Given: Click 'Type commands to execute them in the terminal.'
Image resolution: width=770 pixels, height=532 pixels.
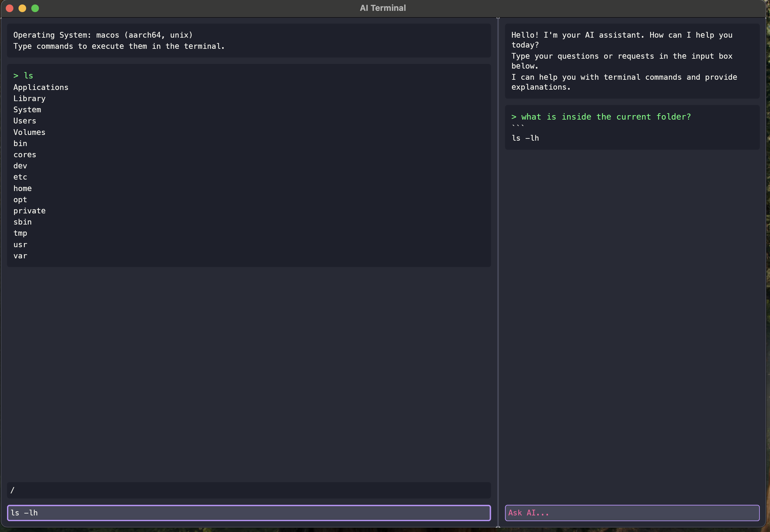Looking at the screenshot, I should click(x=119, y=46).
